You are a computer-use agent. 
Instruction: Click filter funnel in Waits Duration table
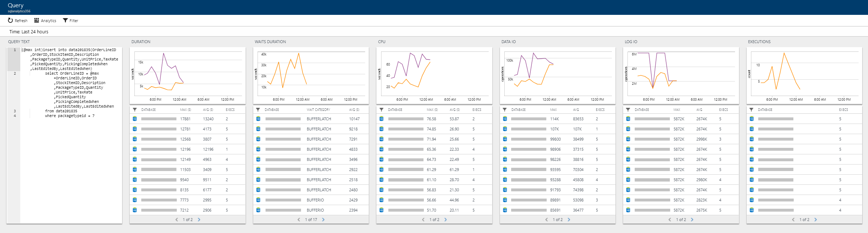[x=258, y=109]
